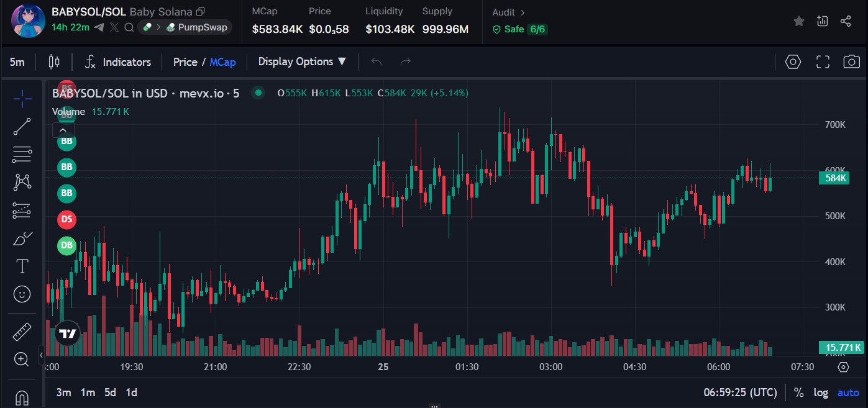Copy the Baby Solana token address
Image resolution: width=868 pixels, height=408 pixels.
[x=200, y=12]
